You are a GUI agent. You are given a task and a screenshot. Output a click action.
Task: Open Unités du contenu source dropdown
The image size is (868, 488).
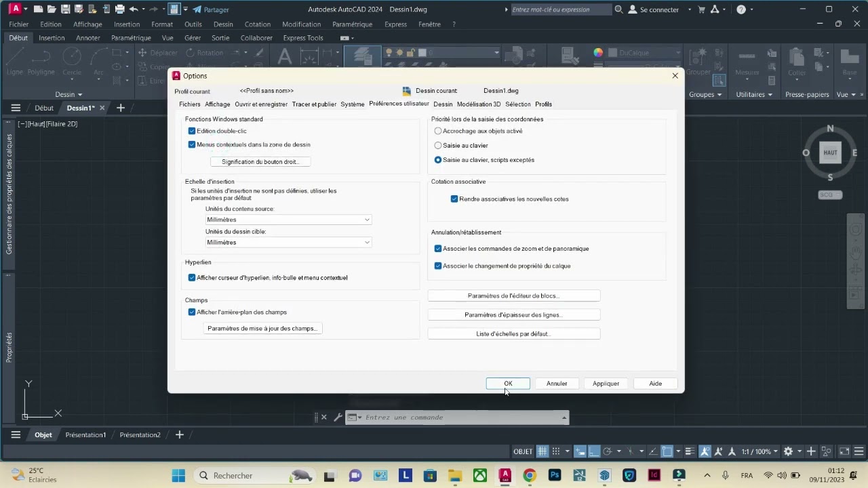[x=288, y=220]
